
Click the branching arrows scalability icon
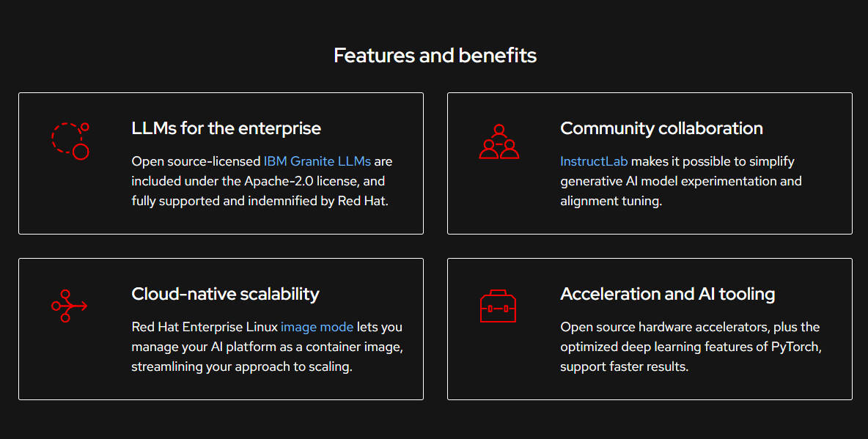click(x=69, y=307)
